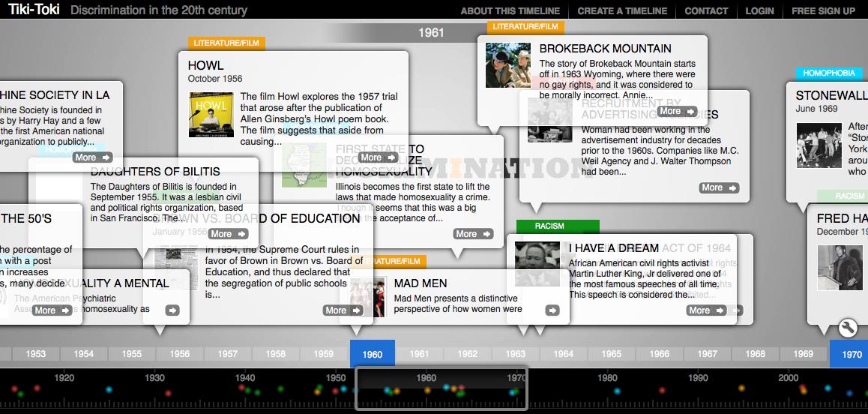Viewport: 868px width, 414px height.
Task: Open the Illinois map thumbnail
Action: 304,165
